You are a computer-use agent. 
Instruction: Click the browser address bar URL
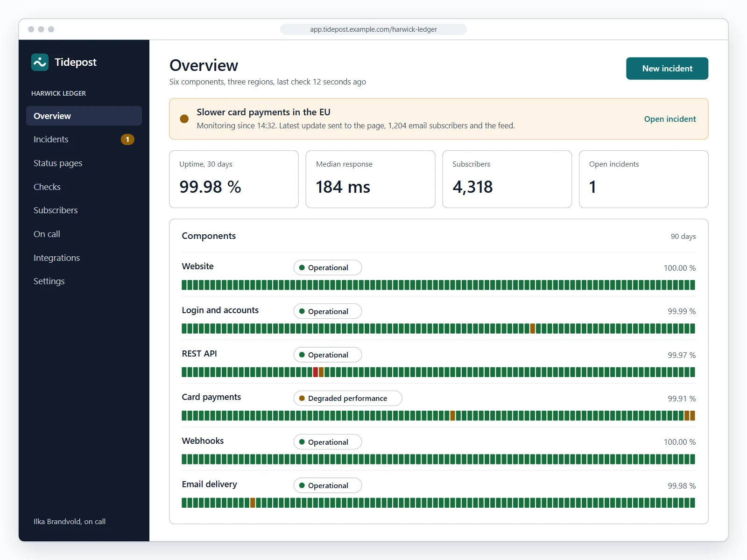(373, 29)
